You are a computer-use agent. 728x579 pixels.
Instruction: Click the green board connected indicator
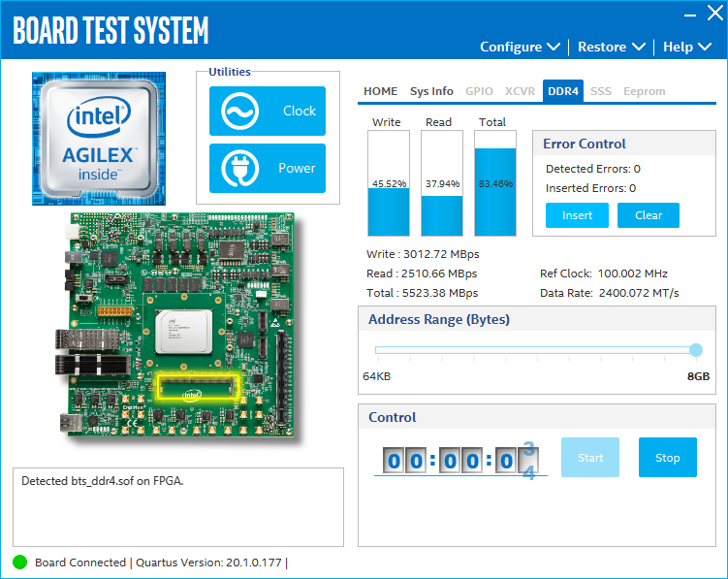click(x=19, y=563)
